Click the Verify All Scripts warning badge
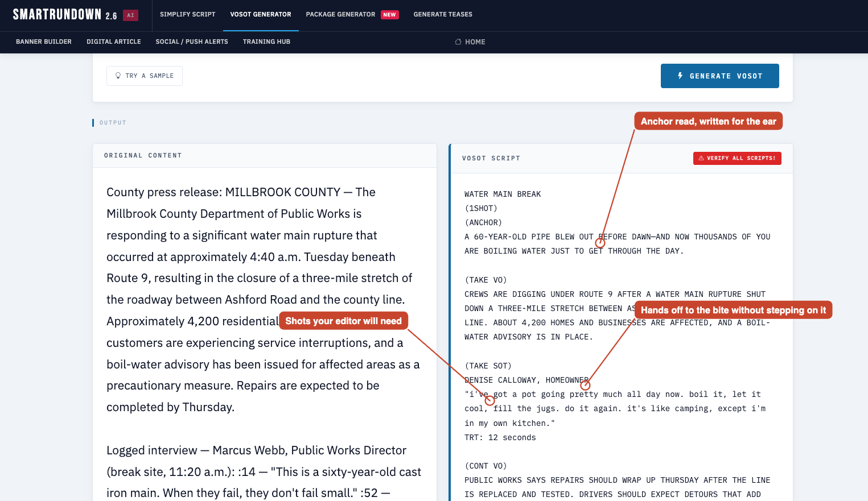Screen dimensions: 868x501 point(737,158)
